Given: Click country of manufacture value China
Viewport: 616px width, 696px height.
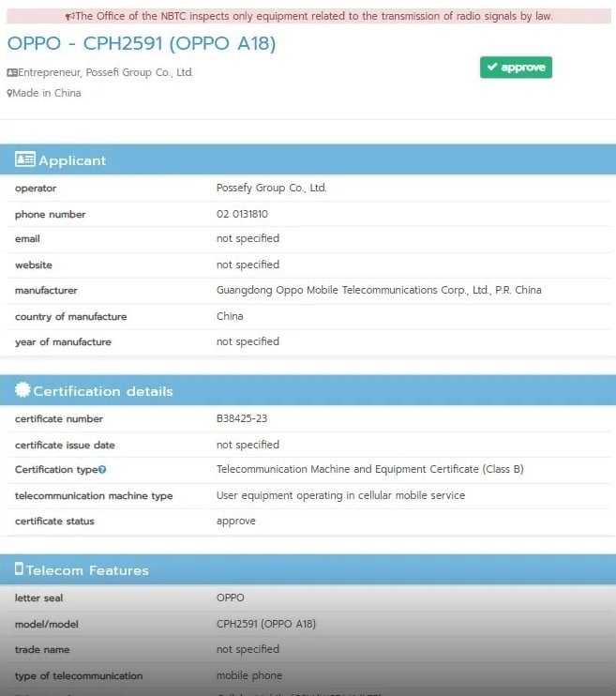Looking at the screenshot, I should [230, 316].
